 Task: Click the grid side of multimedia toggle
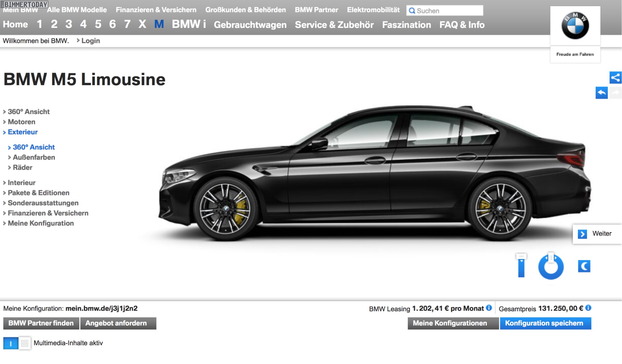(25, 343)
